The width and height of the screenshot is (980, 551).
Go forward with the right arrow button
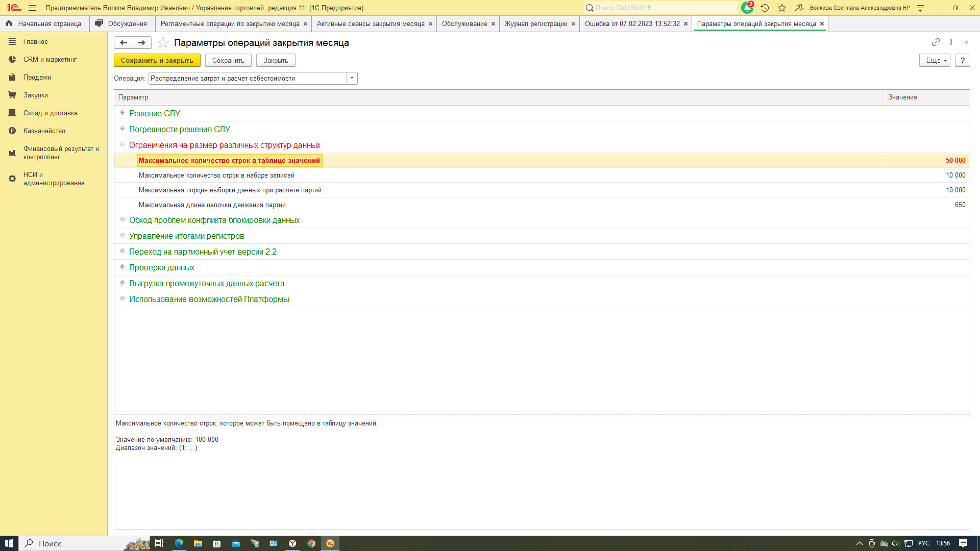click(142, 42)
